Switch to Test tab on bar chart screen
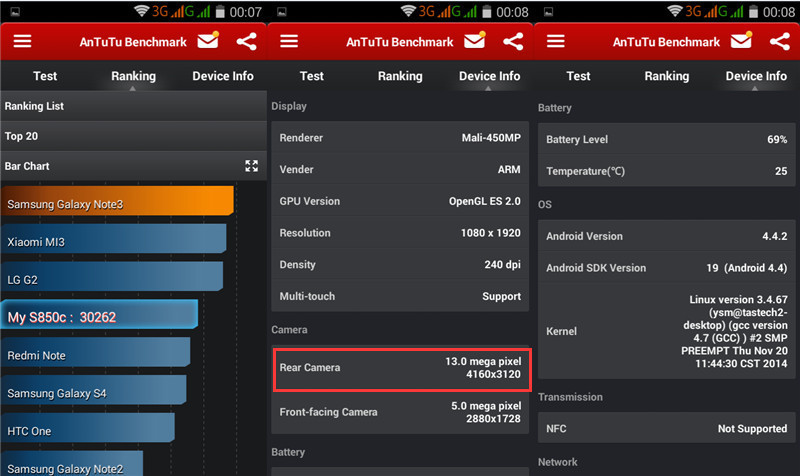 pyautogui.click(x=45, y=76)
